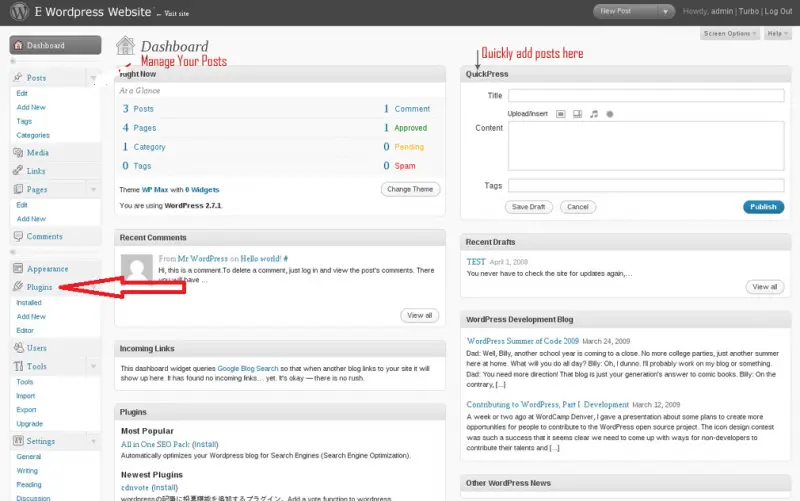Click the Media icon in sidebar
This screenshot has height=501, width=800.
18,153
